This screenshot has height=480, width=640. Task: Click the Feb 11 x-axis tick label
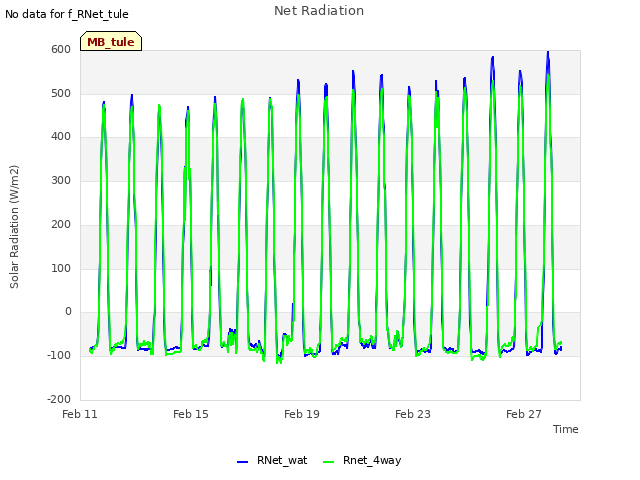pyautogui.click(x=80, y=414)
